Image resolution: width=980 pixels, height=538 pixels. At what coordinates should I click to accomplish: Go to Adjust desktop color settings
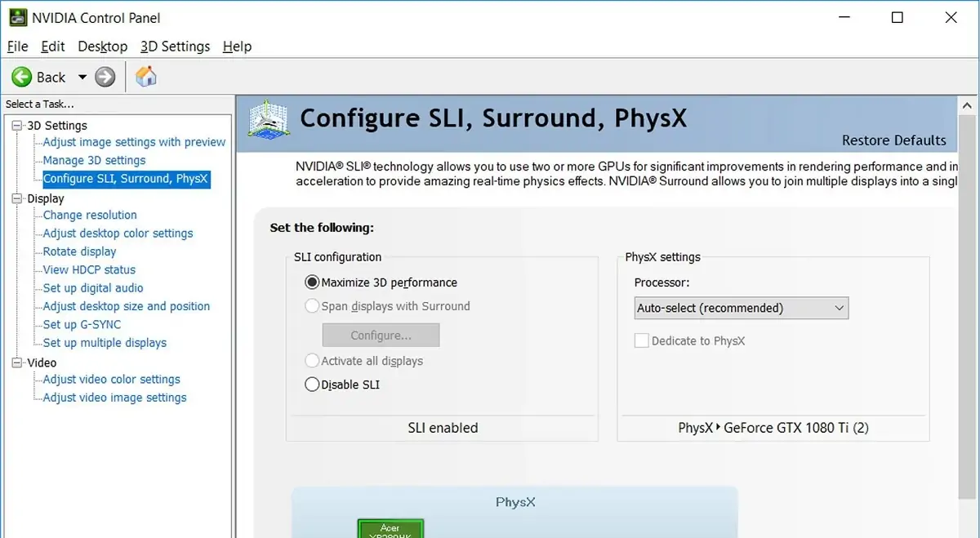tap(118, 233)
